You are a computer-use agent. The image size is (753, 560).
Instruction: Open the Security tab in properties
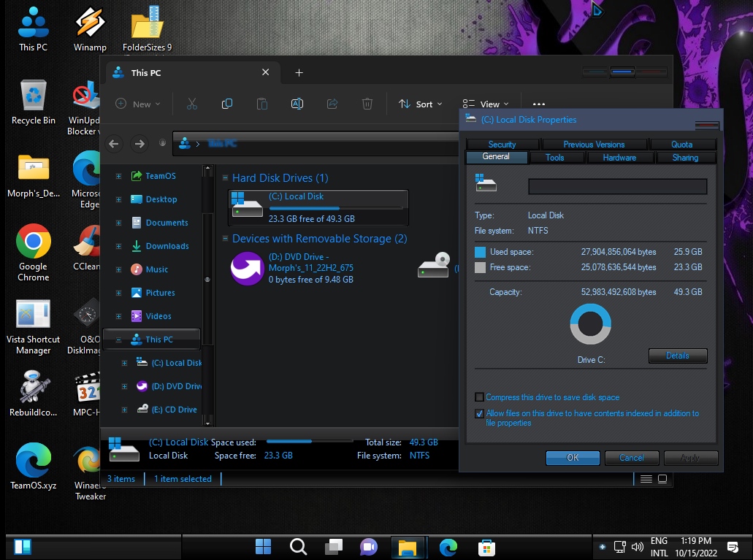(502, 145)
